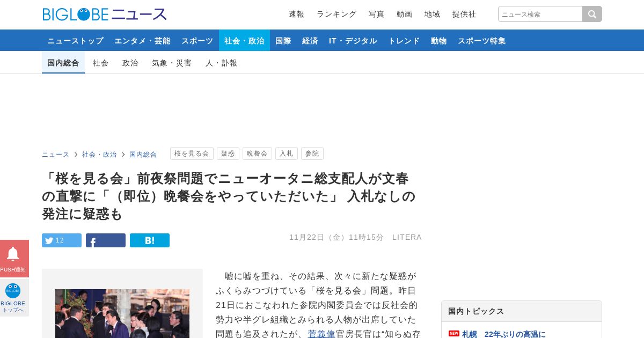This screenshot has width=644, height=338.
Task: Click 社会・政治 breadcrumb link
Action: click(x=99, y=154)
